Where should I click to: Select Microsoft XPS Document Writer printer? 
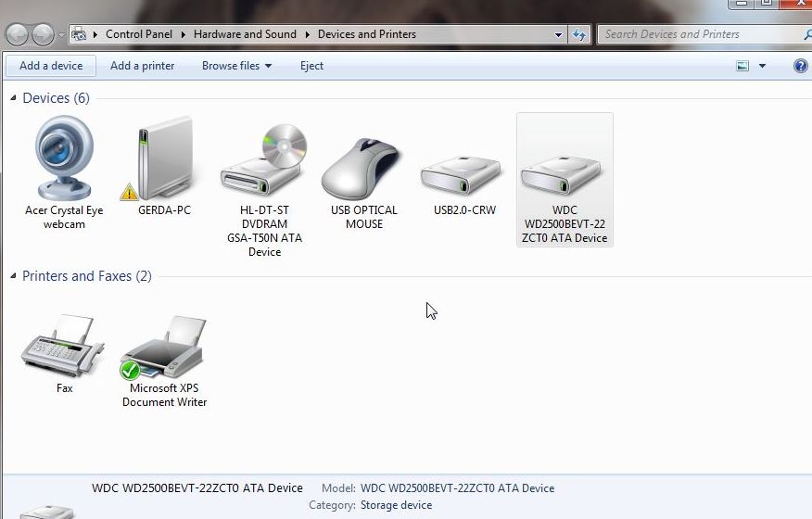[164, 349]
